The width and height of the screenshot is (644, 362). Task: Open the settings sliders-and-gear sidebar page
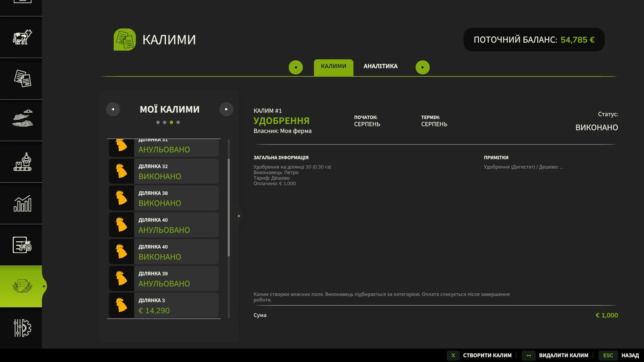[22, 328]
